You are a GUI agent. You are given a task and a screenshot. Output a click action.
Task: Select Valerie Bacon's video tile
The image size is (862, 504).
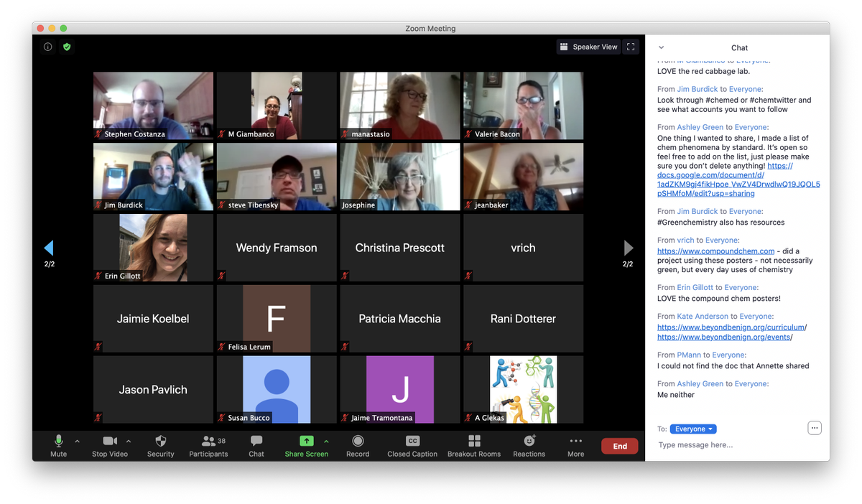click(523, 106)
